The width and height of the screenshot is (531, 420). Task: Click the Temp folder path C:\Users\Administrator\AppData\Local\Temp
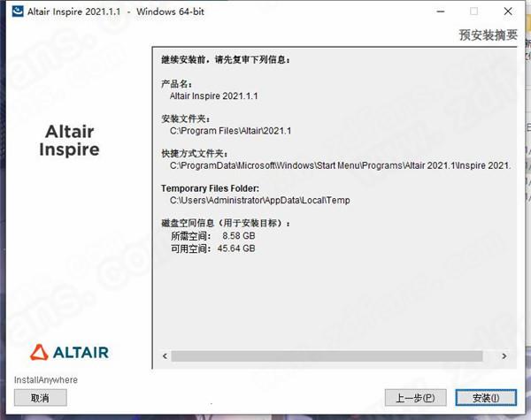[x=259, y=201]
